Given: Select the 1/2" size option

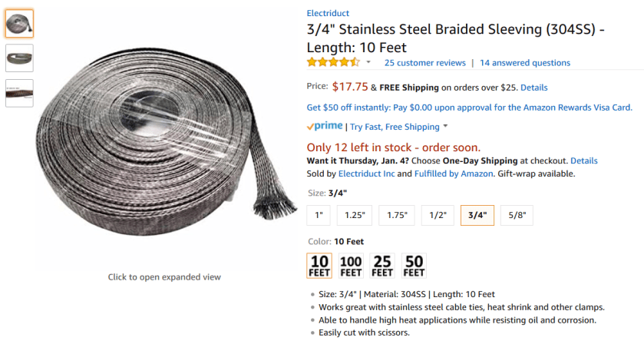Looking at the screenshot, I should (438, 216).
